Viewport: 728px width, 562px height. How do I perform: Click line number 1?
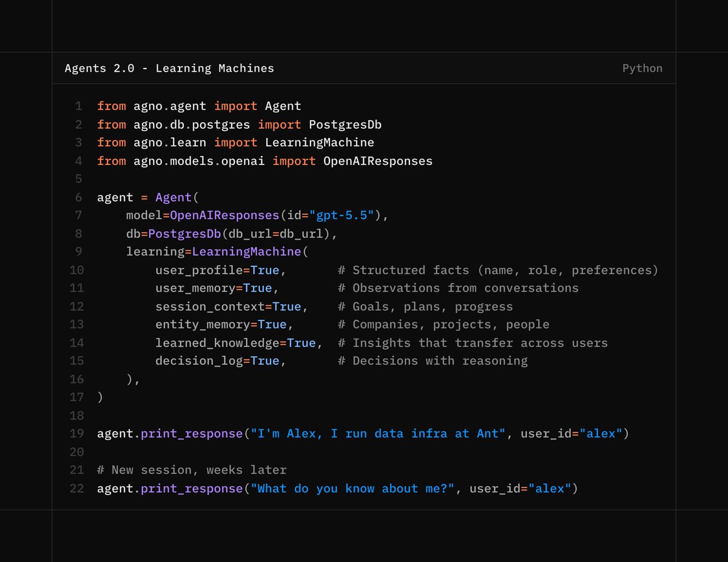78,106
